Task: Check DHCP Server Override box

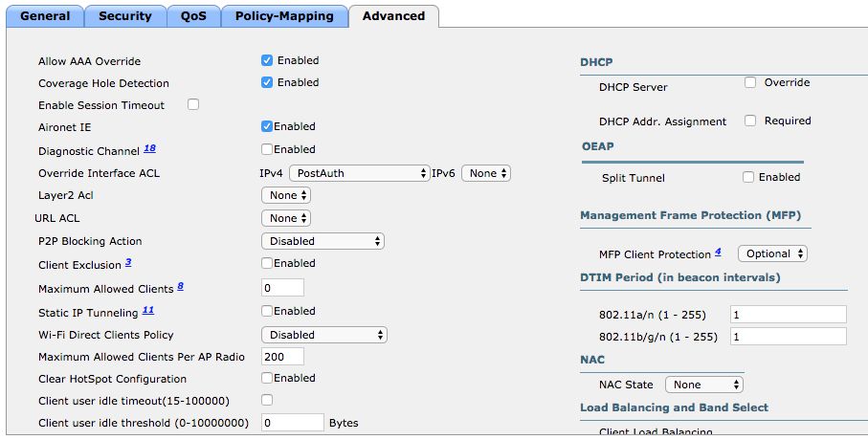Action: click(x=750, y=82)
